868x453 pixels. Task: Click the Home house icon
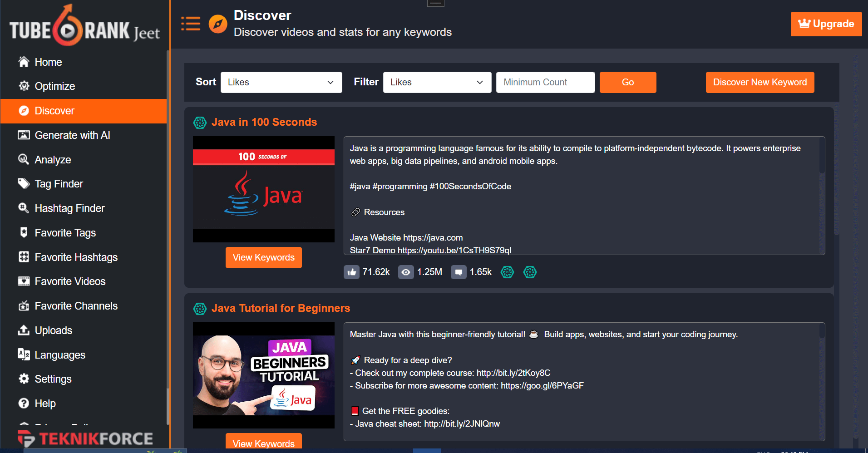(24, 62)
